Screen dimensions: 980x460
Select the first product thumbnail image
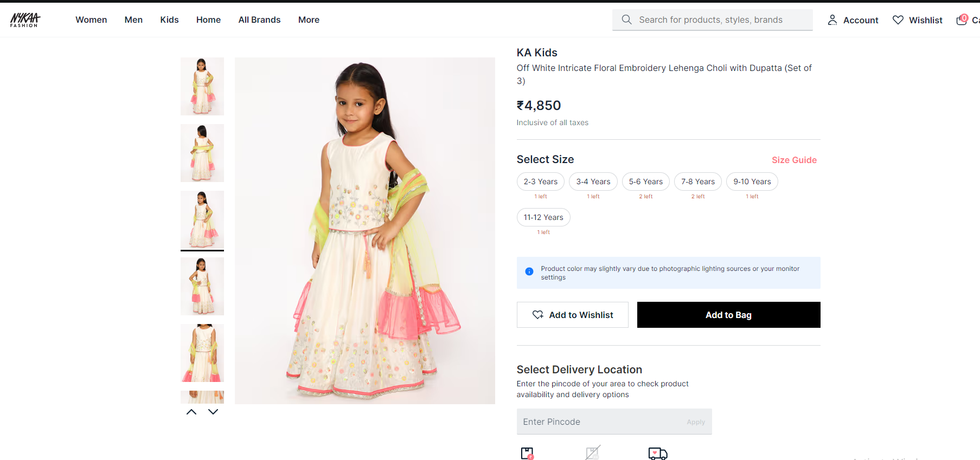[202, 86]
